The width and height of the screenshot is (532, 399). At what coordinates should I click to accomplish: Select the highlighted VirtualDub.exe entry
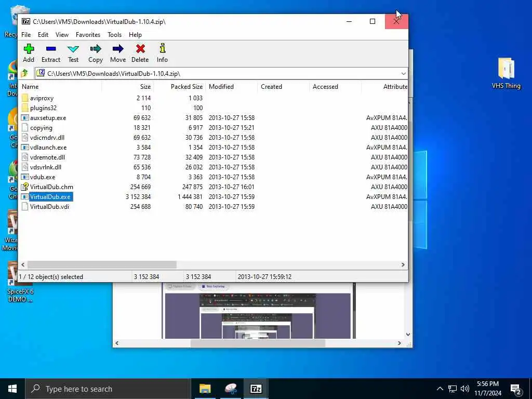point(50,197)
